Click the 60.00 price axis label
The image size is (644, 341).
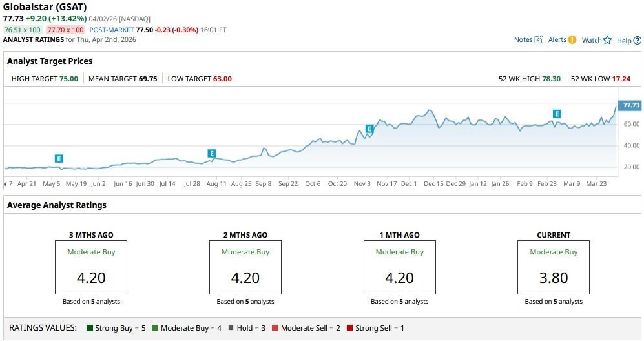(x=632, y=123)
